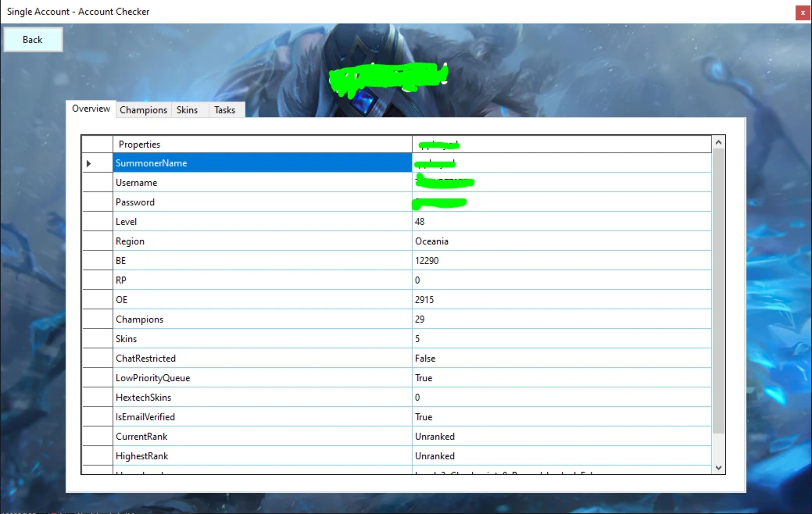Switch to the Champions tab
Image resolution: width=812 pixels, height=514 pixels.
tap(143, 110)
